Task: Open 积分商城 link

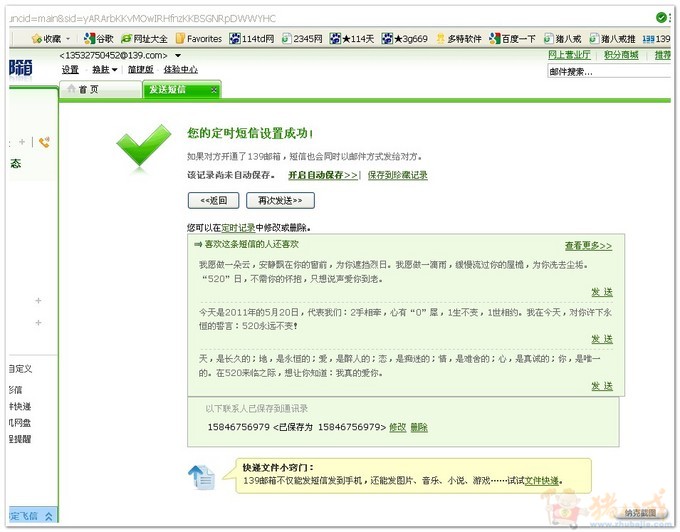Action: tap(621, 55)
